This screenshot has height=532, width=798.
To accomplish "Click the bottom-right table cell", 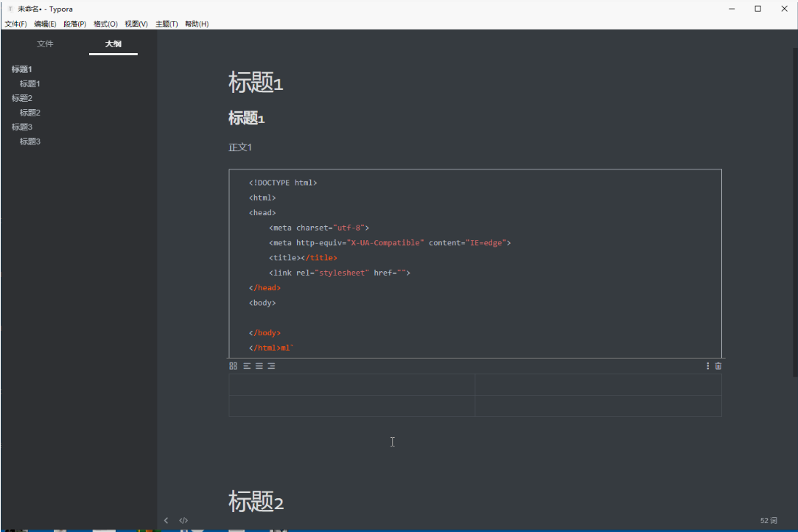I will 598,406.
